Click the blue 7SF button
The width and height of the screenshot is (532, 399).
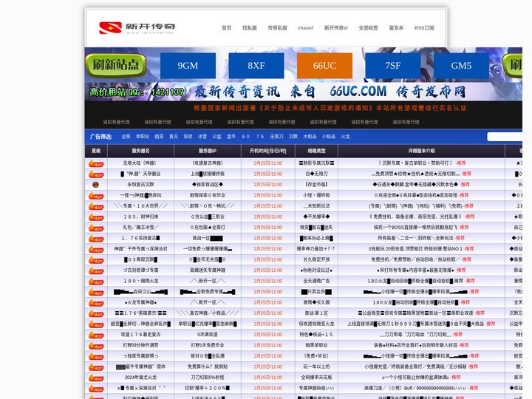393,66
